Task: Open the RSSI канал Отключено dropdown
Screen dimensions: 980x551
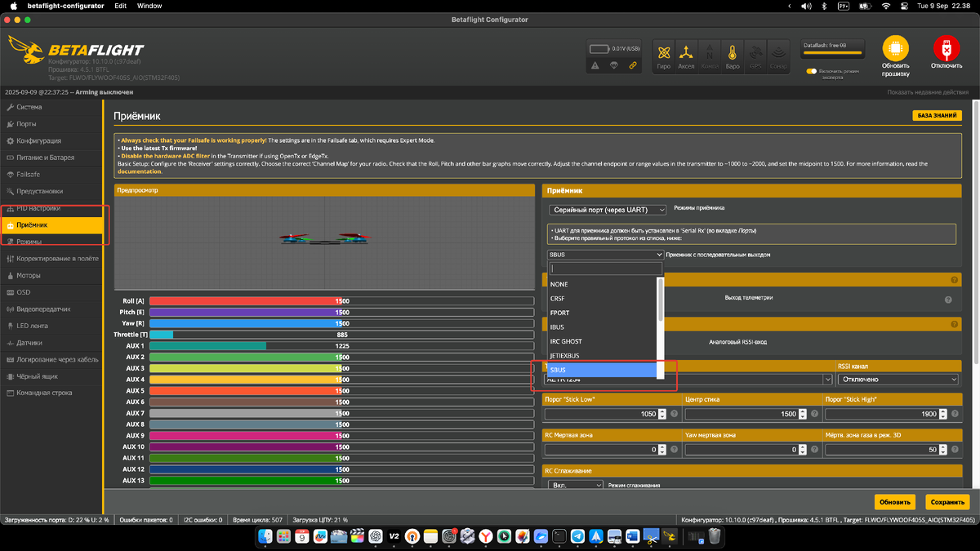Action: click(x=898, y=380)
